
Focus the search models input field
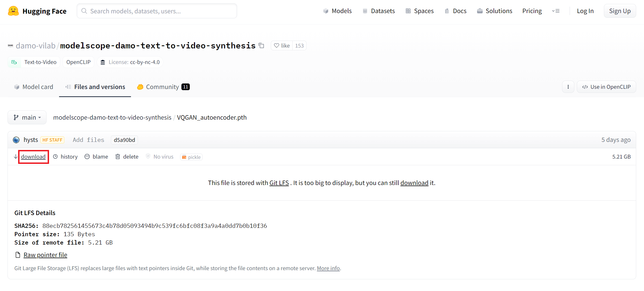point(157,11)
